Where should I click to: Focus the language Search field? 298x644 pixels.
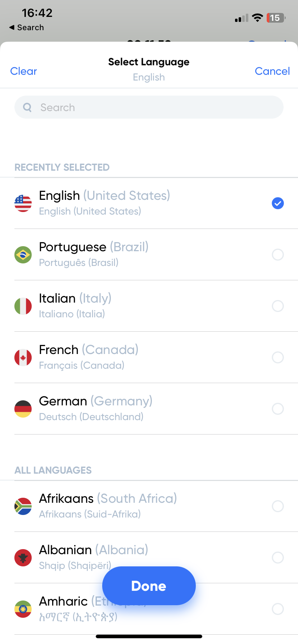pyautogui.click(x=149, y=107)
